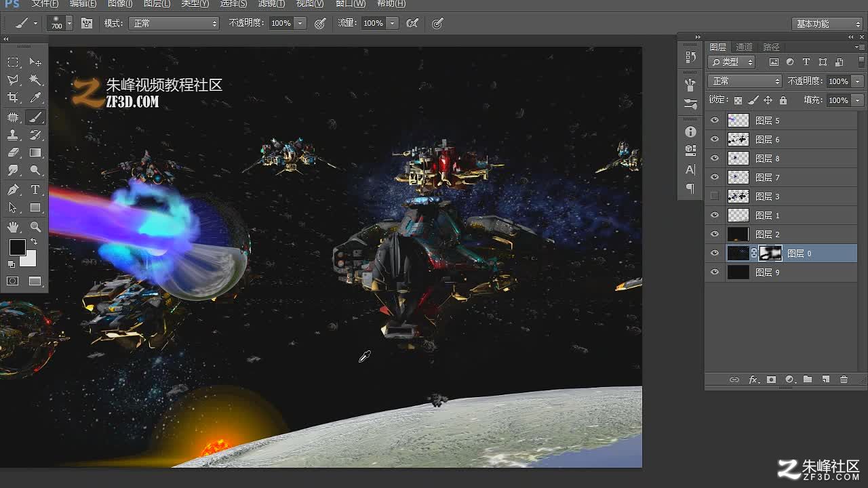The image size is (868, 488).
Task: Create a new layer group
Action: pos(808,380)
